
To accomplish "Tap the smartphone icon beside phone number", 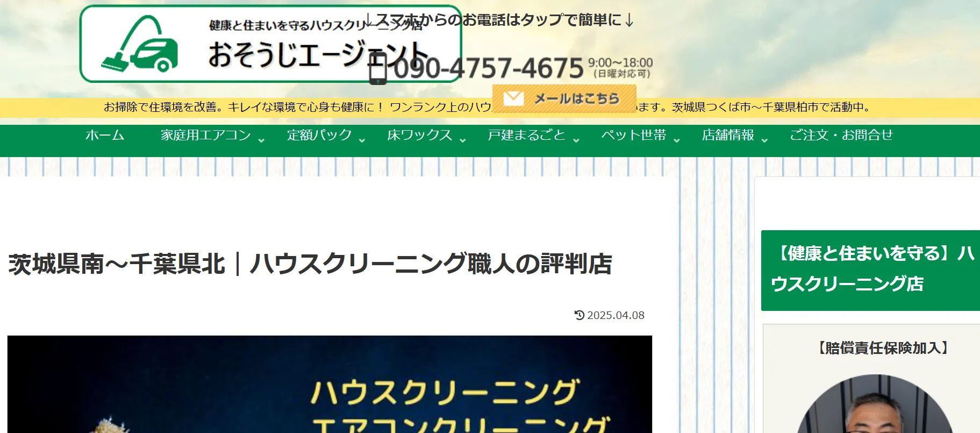I will point(378,68).
